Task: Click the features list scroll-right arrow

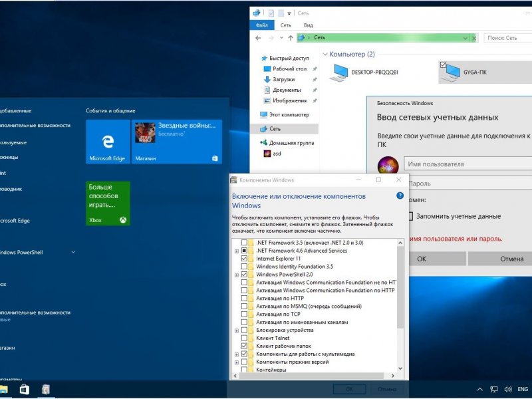Action: [x=392, y=376]
